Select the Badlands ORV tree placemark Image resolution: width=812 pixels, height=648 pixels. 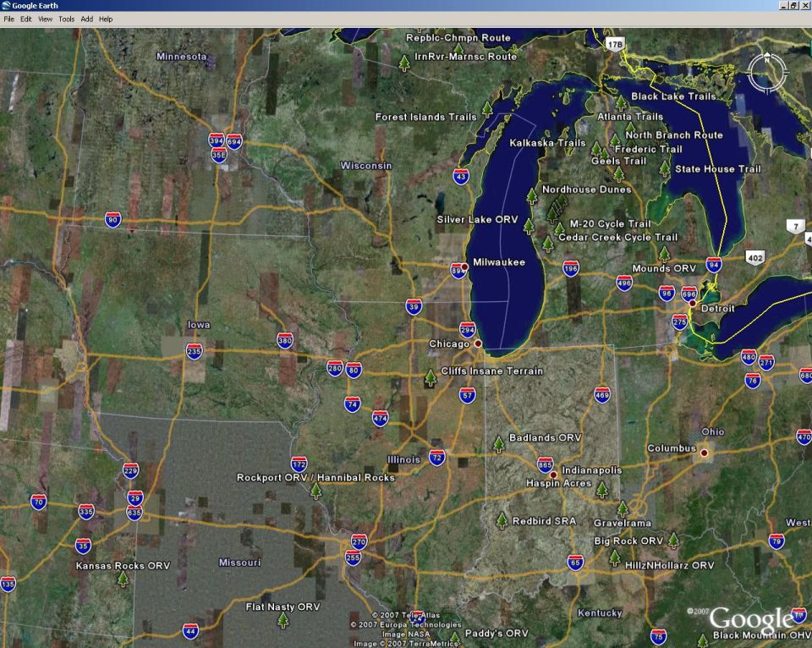coord(499,444)
